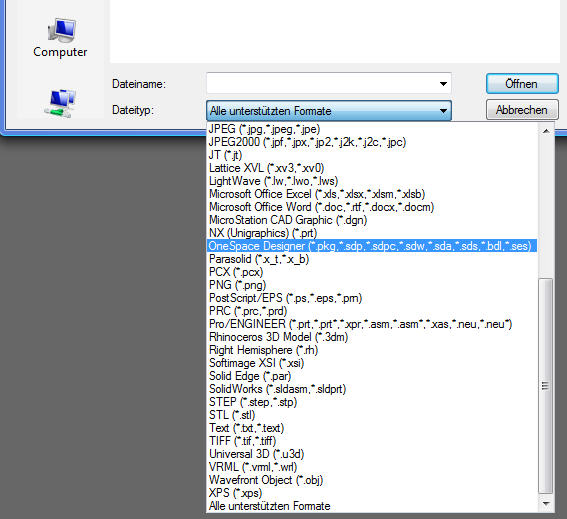Open the Network location icon

[x=60, y=103]
